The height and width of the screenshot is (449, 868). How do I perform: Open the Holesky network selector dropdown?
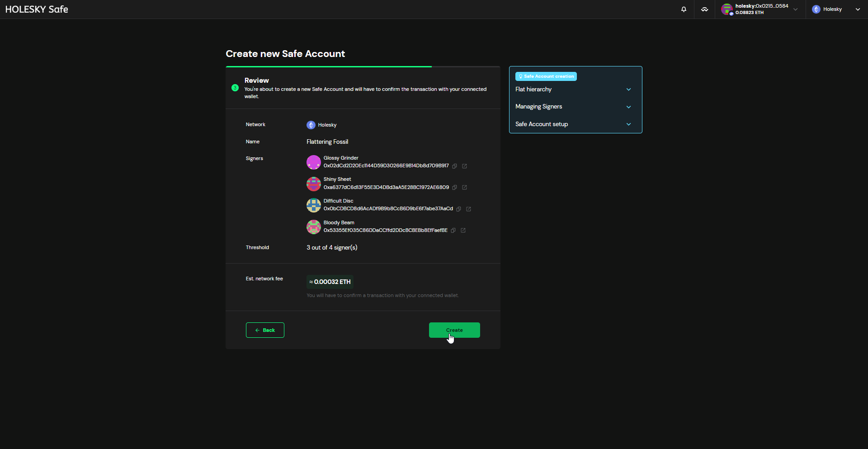[x=836, y=9]
